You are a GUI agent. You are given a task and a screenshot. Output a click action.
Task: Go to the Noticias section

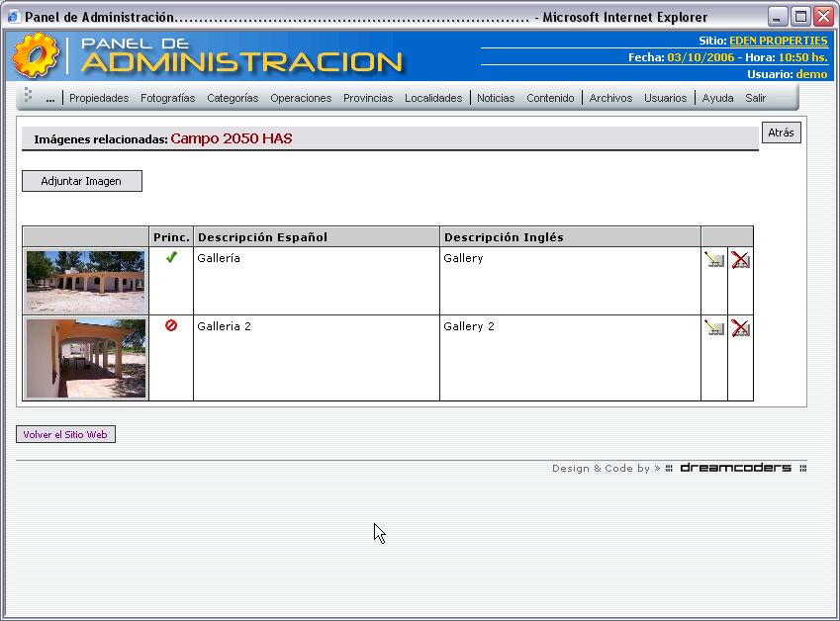point(496,98)
